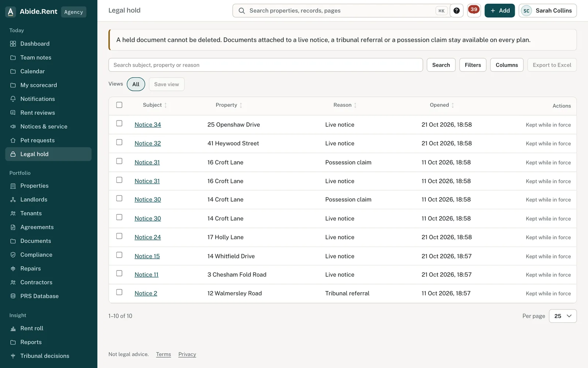Sort table by Subject column
Image resolution: width=588 pixels, height=368 pixels.
tap(155, 105)
